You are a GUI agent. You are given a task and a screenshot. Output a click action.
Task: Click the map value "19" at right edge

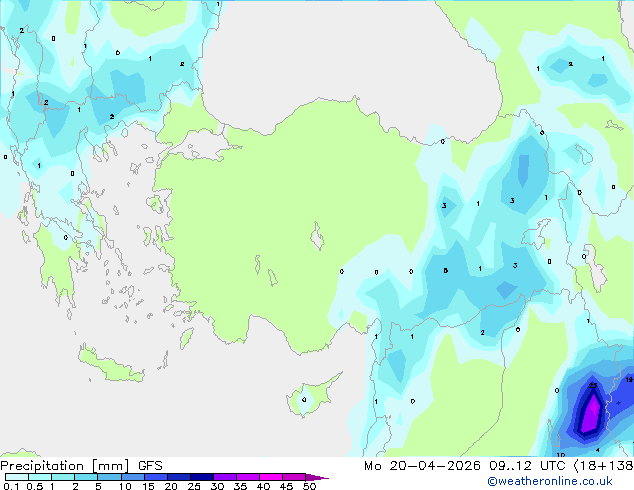point(629,379)
